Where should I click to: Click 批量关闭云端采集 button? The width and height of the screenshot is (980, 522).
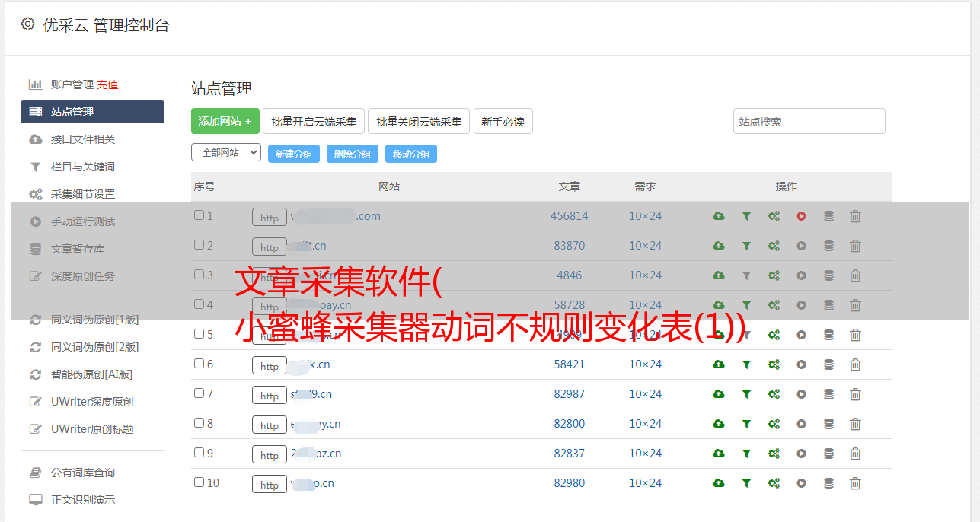(419, 121)
